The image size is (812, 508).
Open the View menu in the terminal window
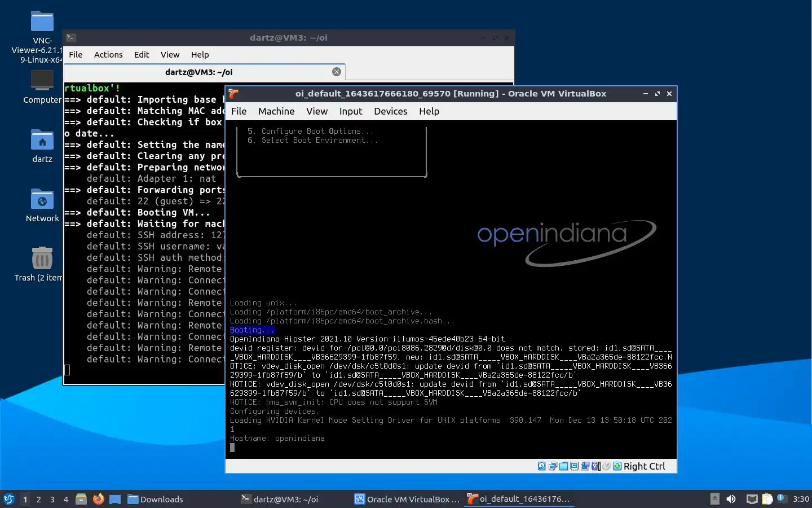coord(170,55)
